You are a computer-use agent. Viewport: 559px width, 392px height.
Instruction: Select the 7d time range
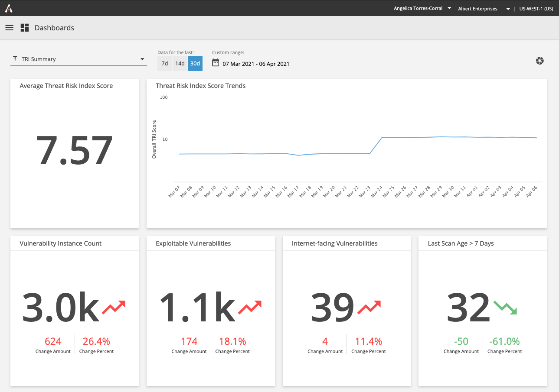[x=164, y=63]
